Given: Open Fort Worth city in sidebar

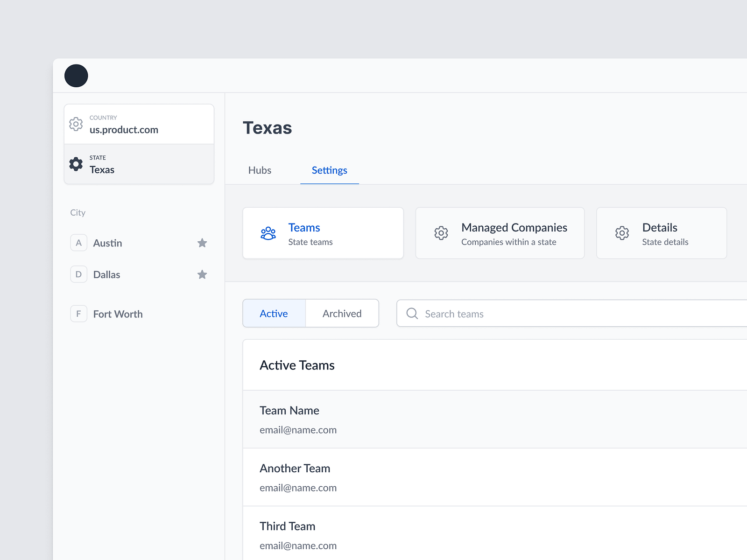Looking at the screenshot, I should pyautogui.click(x=118, y=314).
